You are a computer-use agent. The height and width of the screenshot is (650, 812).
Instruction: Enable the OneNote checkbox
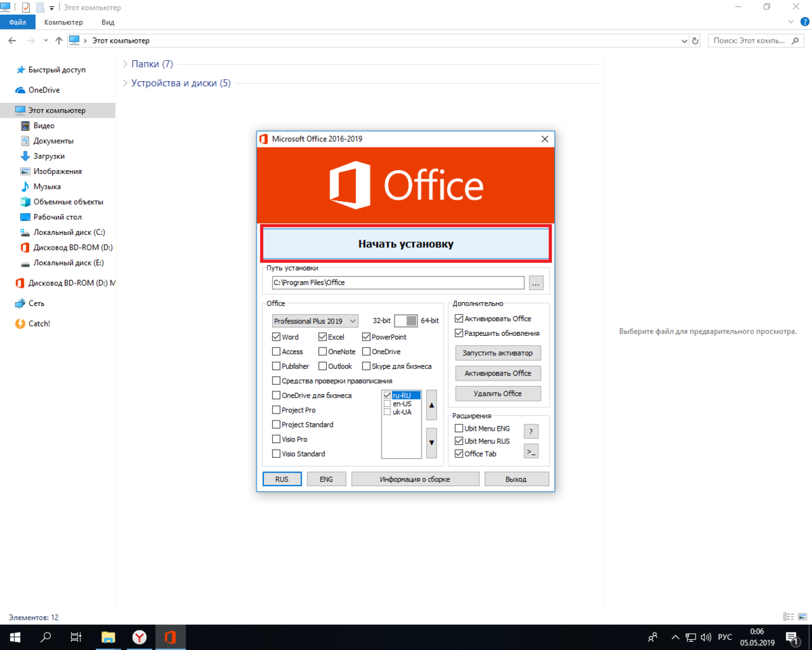[x=322, y=351]
